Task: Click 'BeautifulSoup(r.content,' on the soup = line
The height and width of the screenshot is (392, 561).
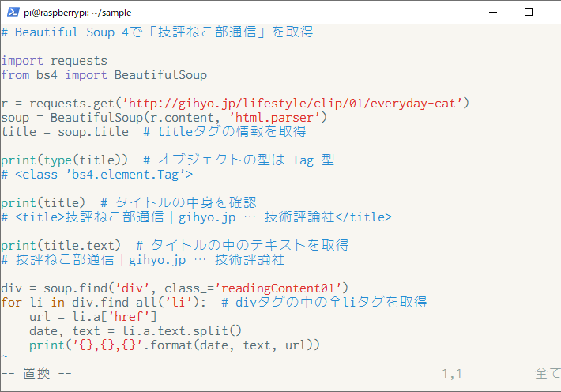Action: click(135, 118)
